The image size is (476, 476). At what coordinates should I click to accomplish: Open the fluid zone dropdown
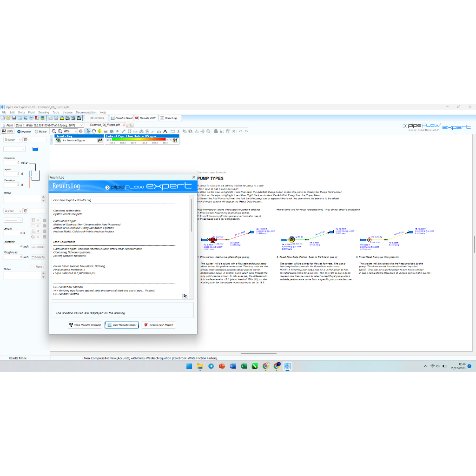(81, 125)
